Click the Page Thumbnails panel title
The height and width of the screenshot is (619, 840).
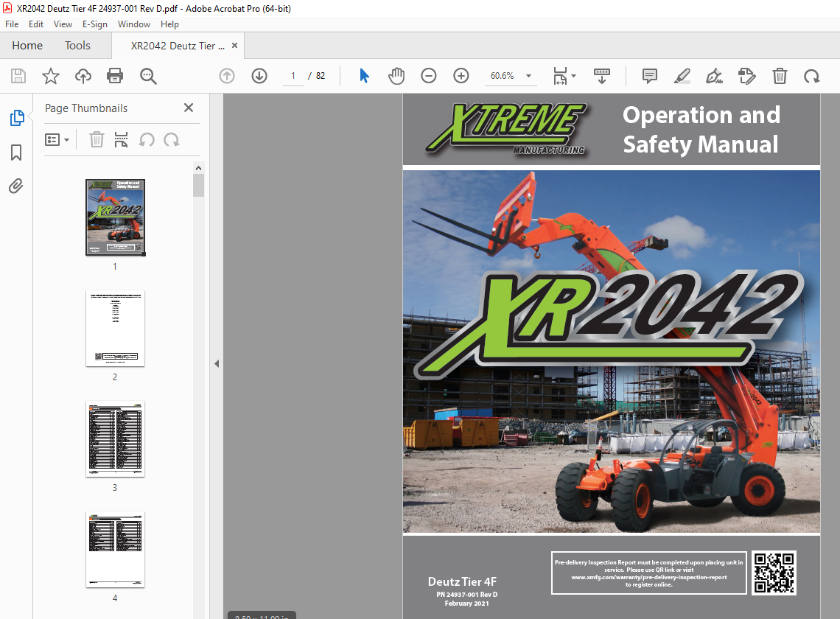point(86,108)
